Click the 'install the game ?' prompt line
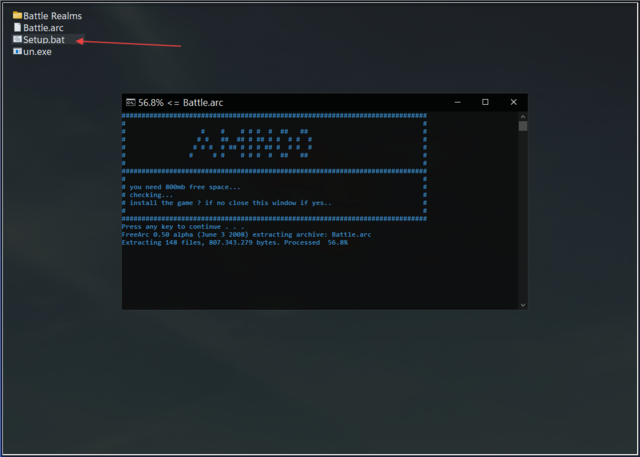This screenshot has width=640, height=457. 231,203
